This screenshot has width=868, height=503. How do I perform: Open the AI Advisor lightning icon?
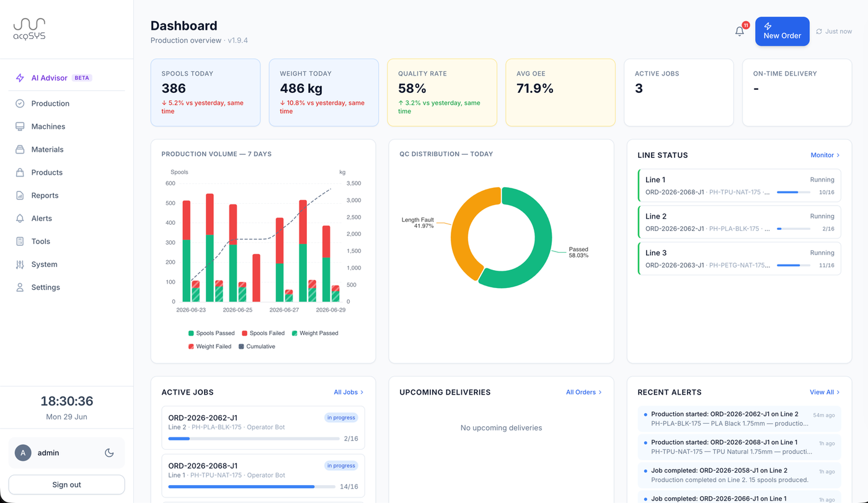(20, 78)
